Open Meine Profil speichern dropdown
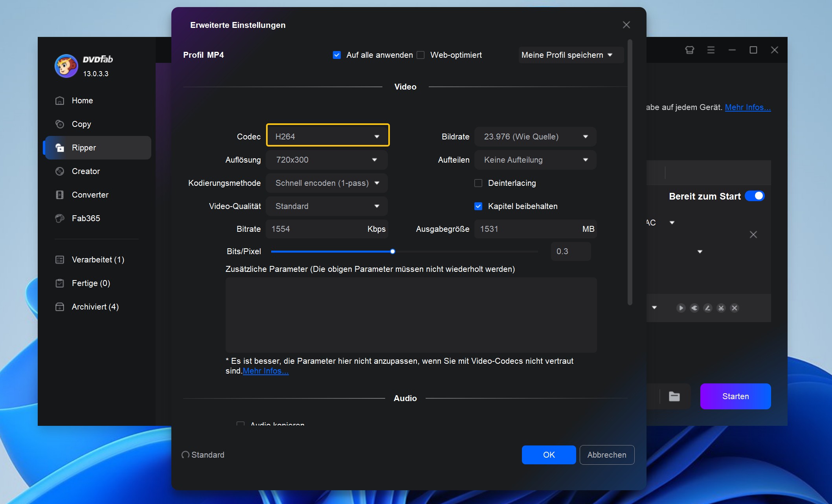This screenshot has height=504, width=832. (x=571, y=55)
